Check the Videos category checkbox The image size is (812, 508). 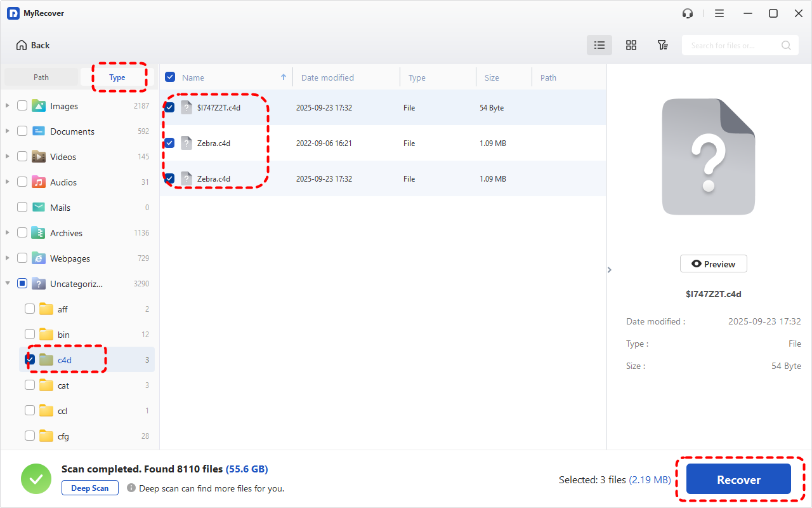coord(22,157)
